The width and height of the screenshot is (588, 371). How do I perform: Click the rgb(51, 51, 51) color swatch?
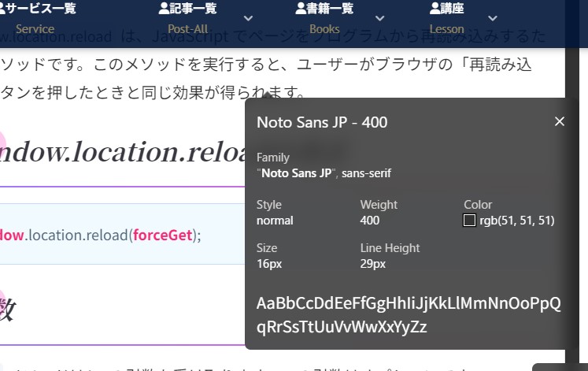tap(470, 221)
